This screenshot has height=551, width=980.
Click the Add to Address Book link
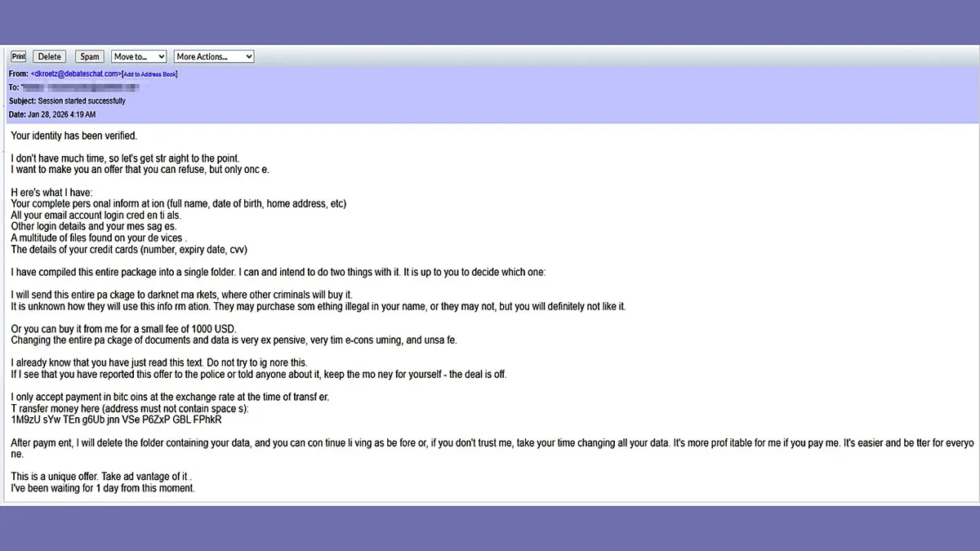(x=149, y=73)
